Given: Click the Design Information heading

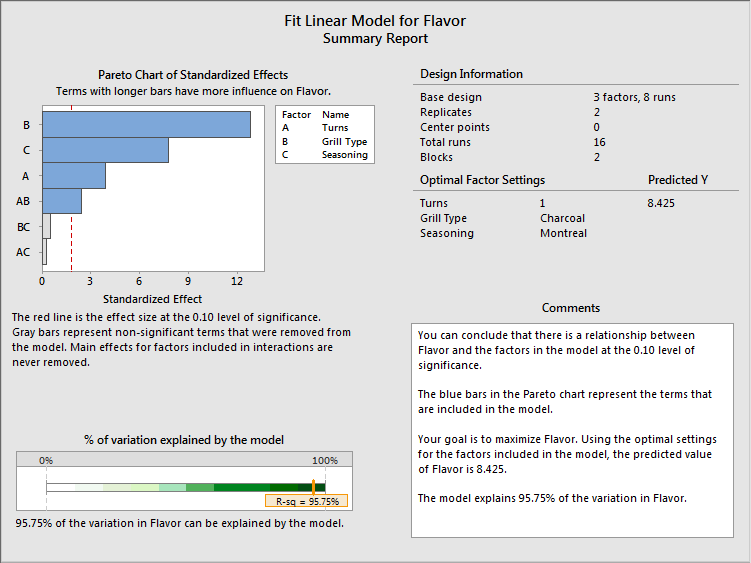Looking at the screenshot, I should (471, 74).
